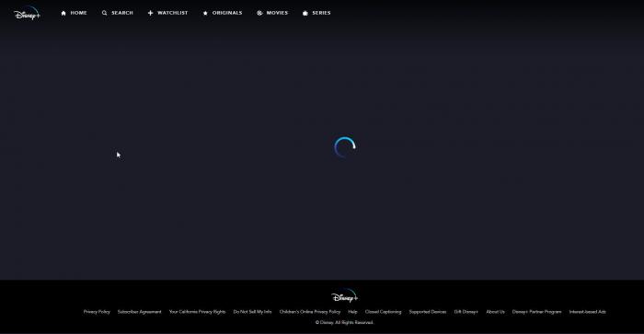The image size is (644, 334).
Task: Open the Movies section
Action: (272, 13)
